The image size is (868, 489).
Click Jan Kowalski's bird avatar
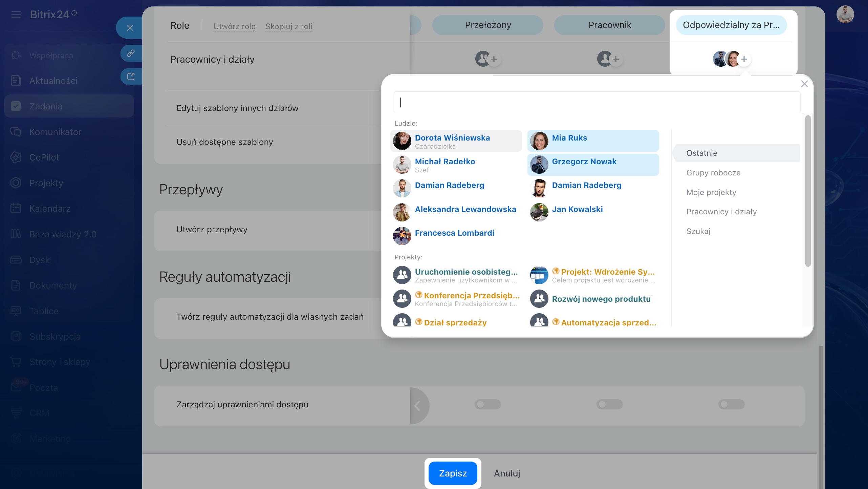point(539,212)
